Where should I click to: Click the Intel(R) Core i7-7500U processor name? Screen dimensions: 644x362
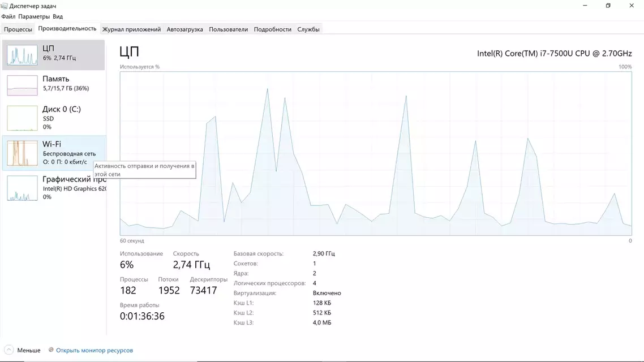point(555,53)
